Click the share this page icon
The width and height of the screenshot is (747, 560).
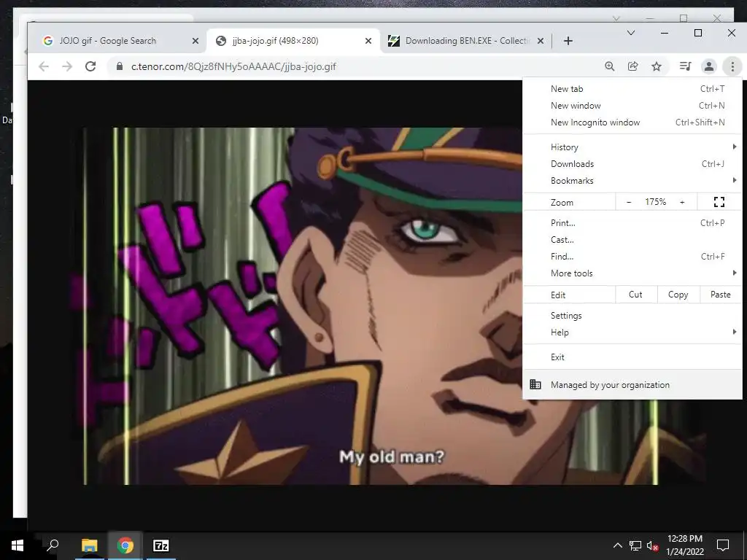[x=632, y=66]
